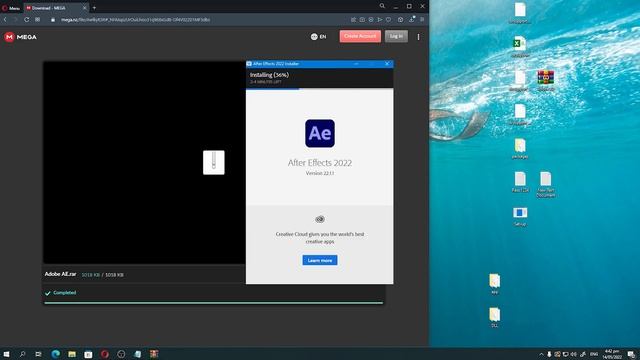Select the WinRAR archive icon on desktop
640x360 pixels.
tap(546, 80)
